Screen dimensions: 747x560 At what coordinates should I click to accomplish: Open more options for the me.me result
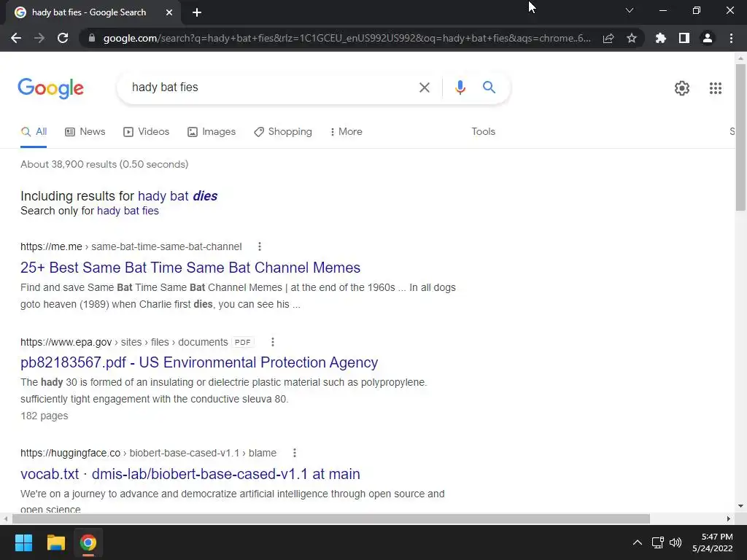259,246
